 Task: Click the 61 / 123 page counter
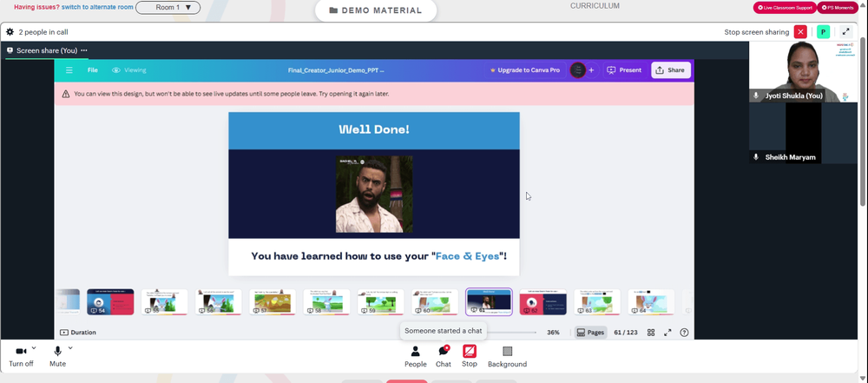(626, 333)
